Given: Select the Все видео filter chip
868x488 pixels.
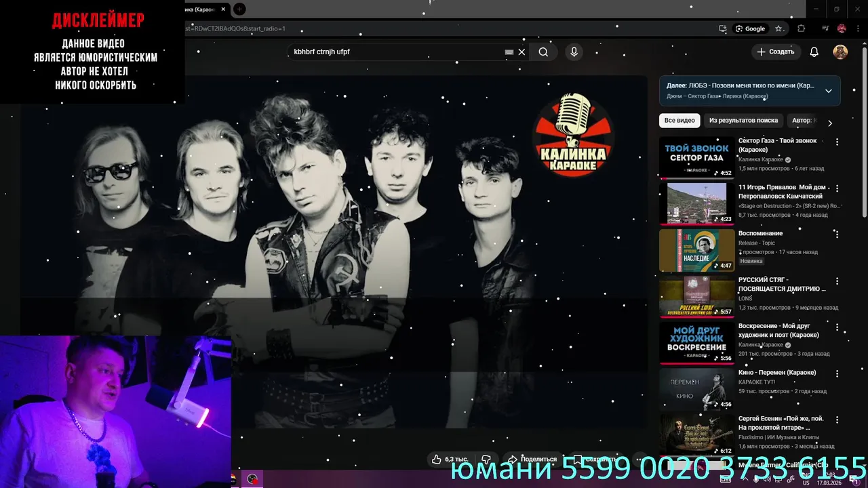Looking at the screenshot, I should coord(679,121).
